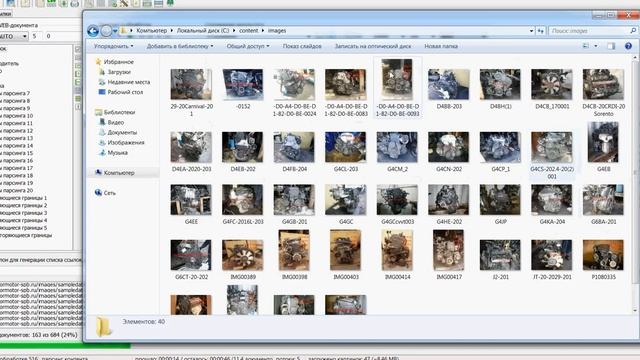640x360 pixels.
Task: Open Explorer help icon
Action: 628,46
